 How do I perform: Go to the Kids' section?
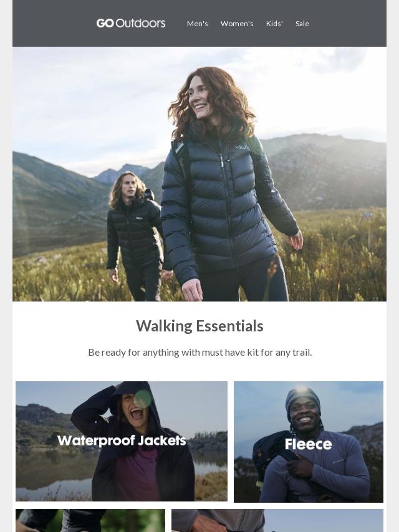(274, 24)
